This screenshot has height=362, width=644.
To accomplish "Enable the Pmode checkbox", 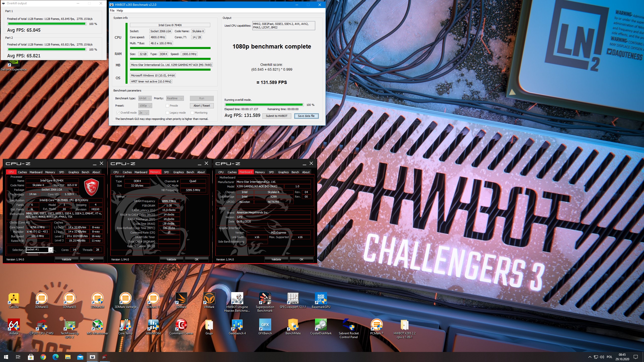I will (167, 106).
